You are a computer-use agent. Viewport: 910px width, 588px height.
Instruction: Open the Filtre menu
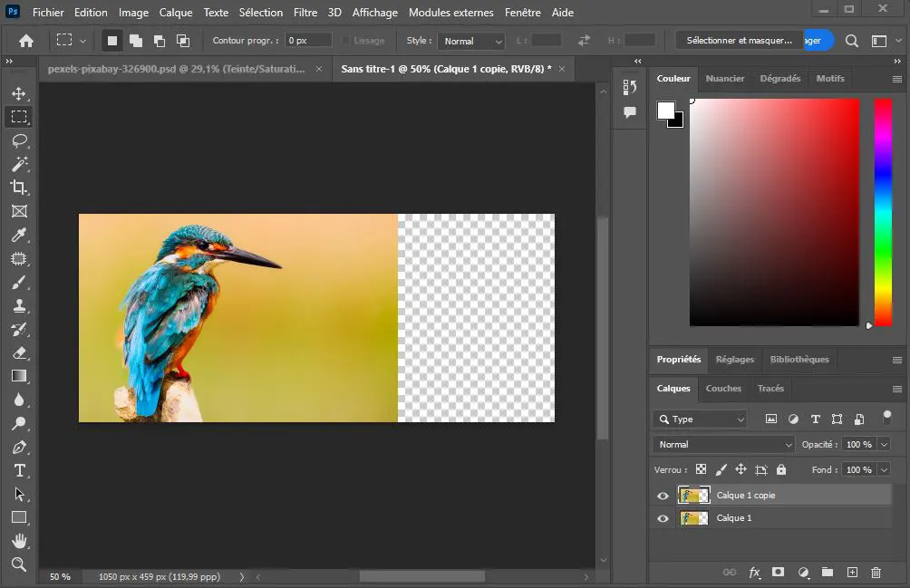click(305, 13)
